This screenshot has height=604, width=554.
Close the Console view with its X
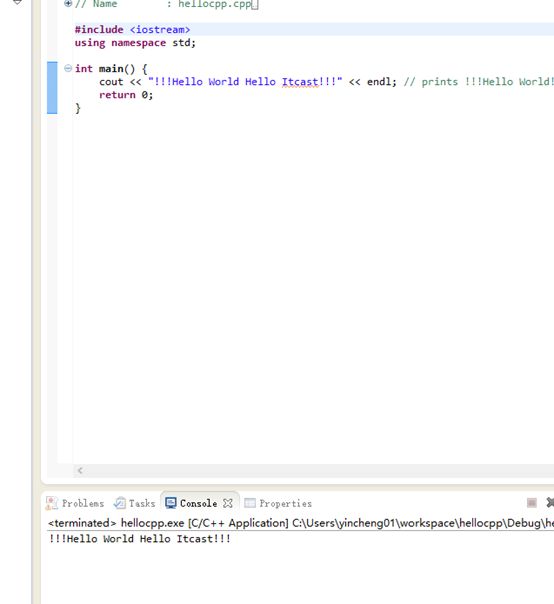228,503
